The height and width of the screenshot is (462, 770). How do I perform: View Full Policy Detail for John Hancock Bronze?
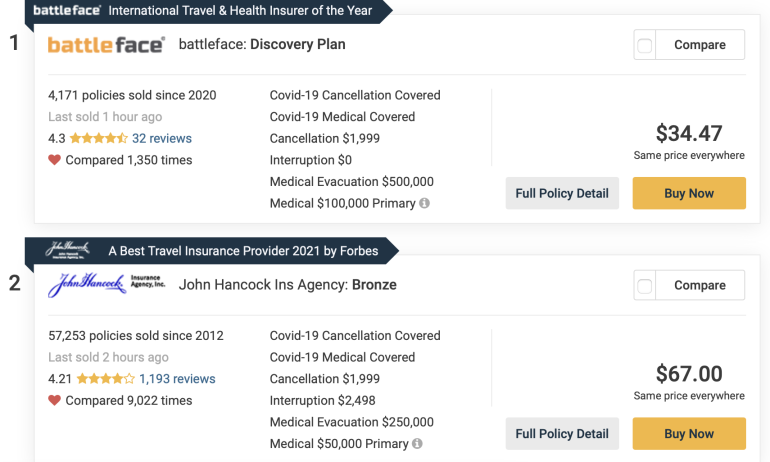[x=562, y=434]
